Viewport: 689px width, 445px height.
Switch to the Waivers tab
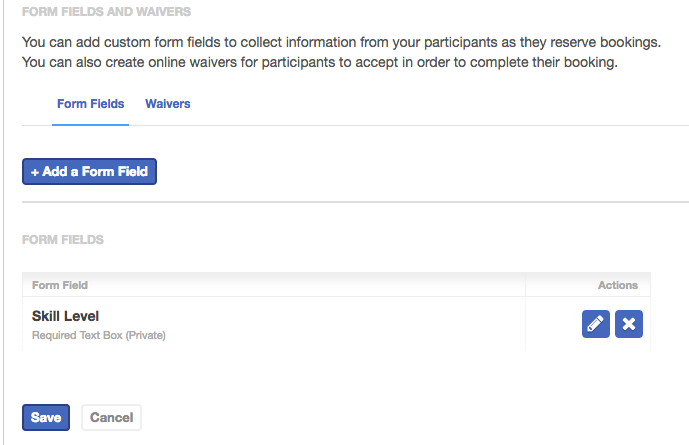[x=167, y=104]
